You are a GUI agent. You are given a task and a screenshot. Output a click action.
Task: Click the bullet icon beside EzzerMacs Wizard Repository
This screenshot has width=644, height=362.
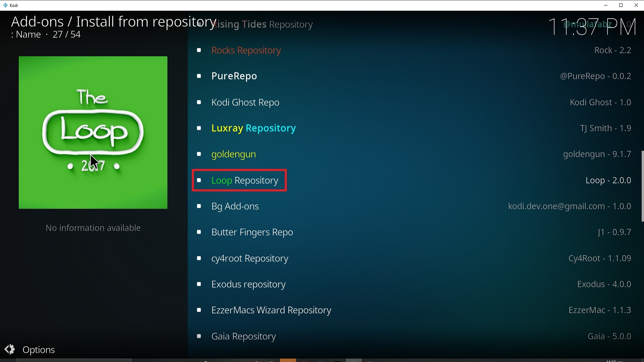[x=199, y=310]
